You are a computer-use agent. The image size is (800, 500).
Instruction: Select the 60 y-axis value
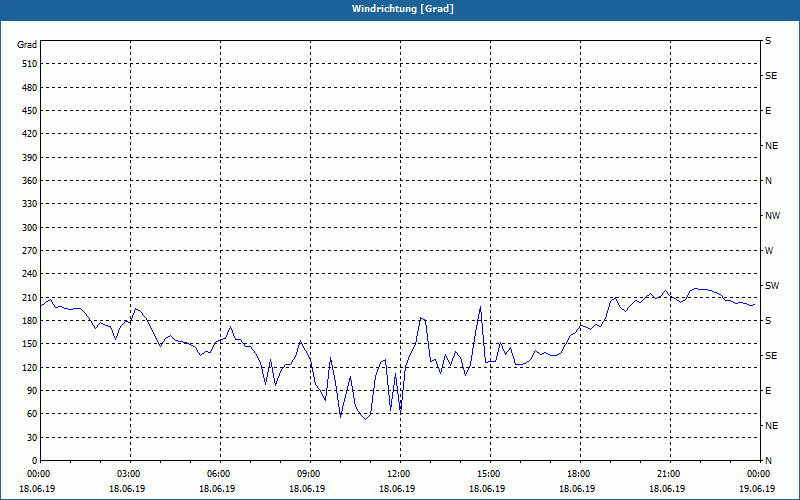[32, 414]
